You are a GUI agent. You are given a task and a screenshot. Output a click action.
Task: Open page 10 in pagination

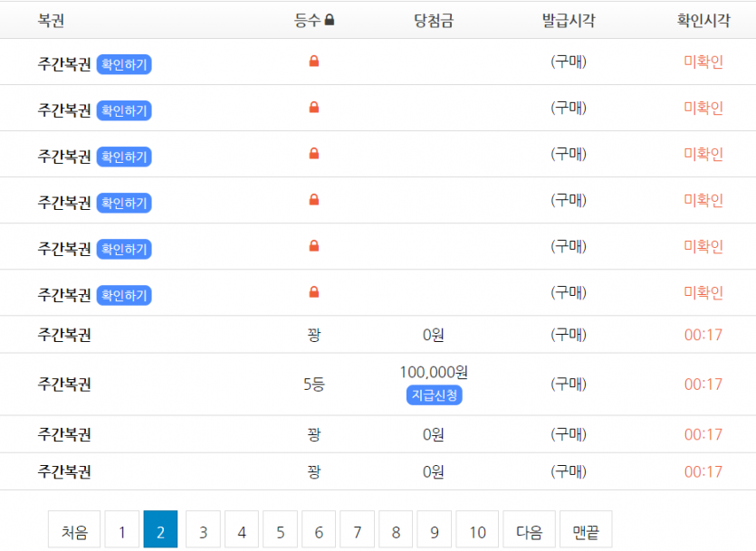pyautogui.click(x=477, y=529)
